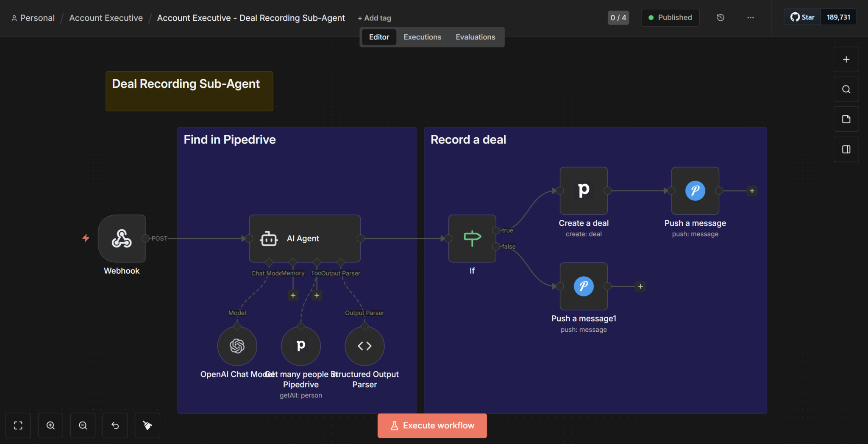The height and width of the screenshot is (444, 868).
Task: Open the three-dot workflow options menu
Action: (x=751, y=17)
